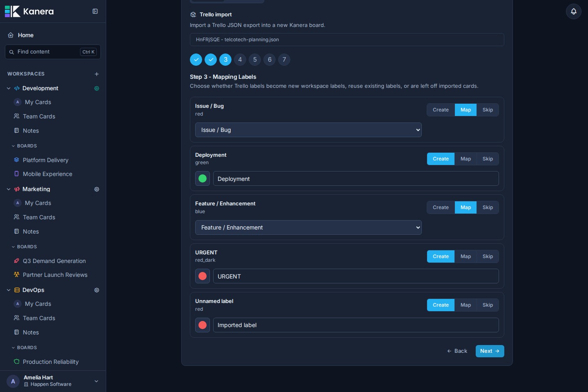Set Unnamed label to Skip
588x392 pixels.
(x=488, y=305)
